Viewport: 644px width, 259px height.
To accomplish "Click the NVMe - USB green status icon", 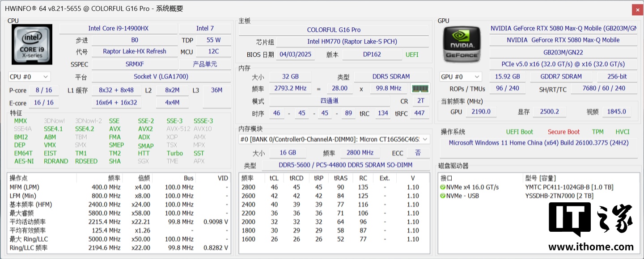I will pos(442,196).
